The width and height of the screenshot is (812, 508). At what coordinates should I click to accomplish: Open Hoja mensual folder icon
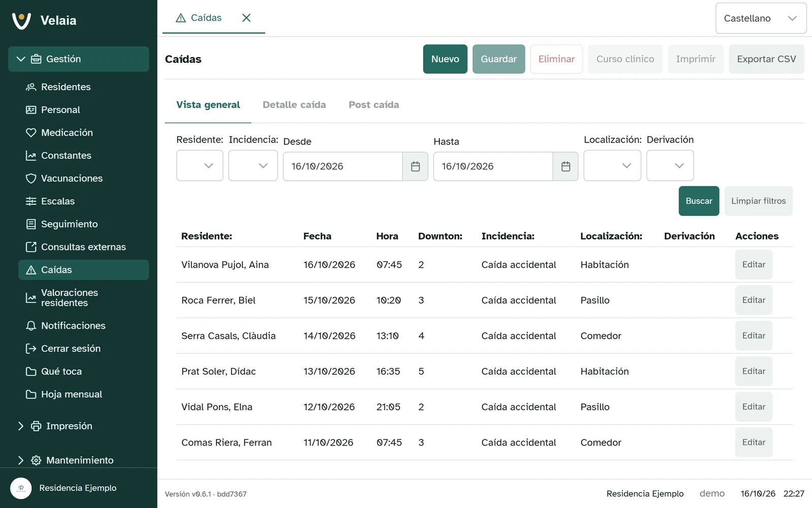pos(31,394)
